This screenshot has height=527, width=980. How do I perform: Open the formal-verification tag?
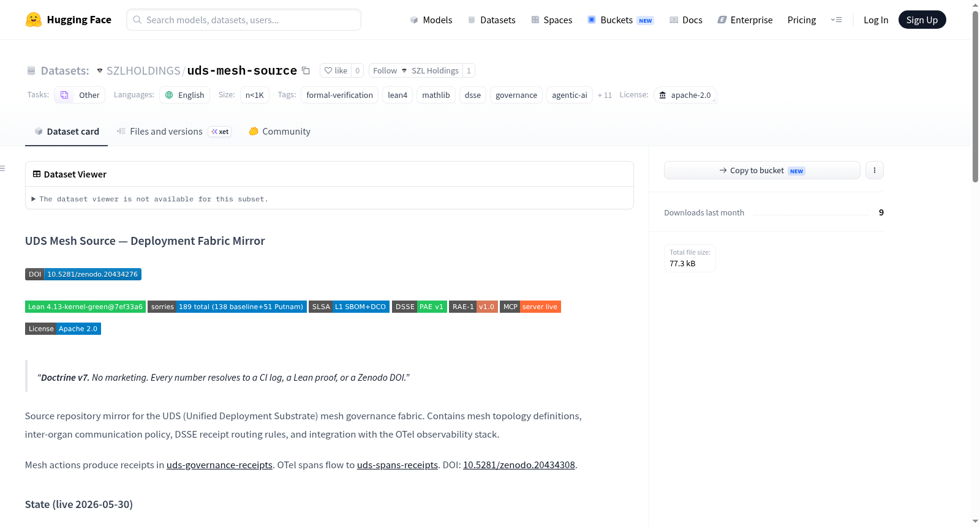[339, 95]
